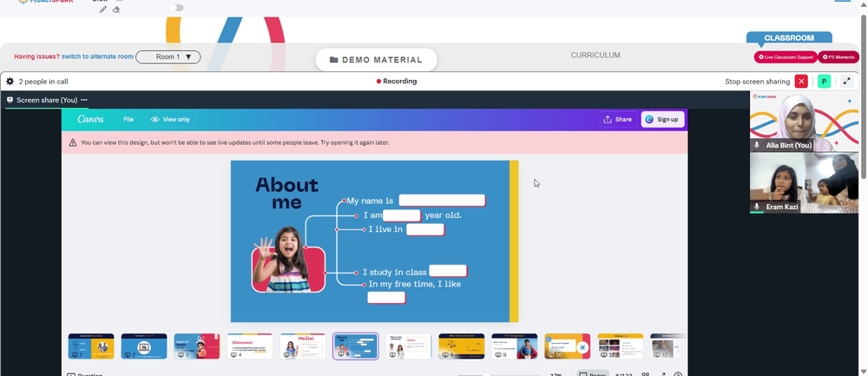Screen dimensions: 868x376
Task: Open the Canva File menu
Action: [x=128, y=120]
